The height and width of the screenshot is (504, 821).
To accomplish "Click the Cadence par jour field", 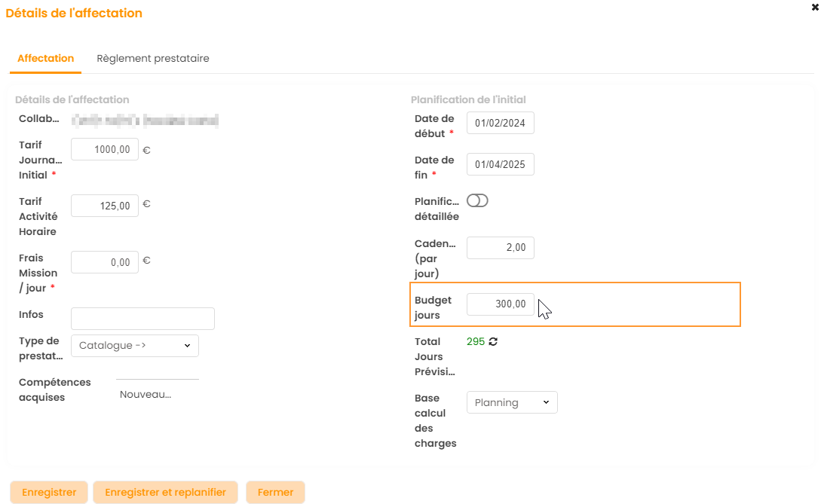I will pos(501,248).
